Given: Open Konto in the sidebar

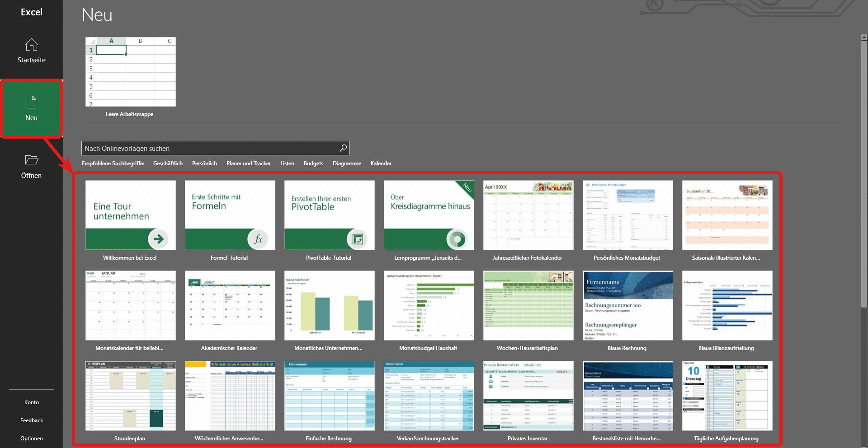Looking at the screenshot, I should (31, 402).
